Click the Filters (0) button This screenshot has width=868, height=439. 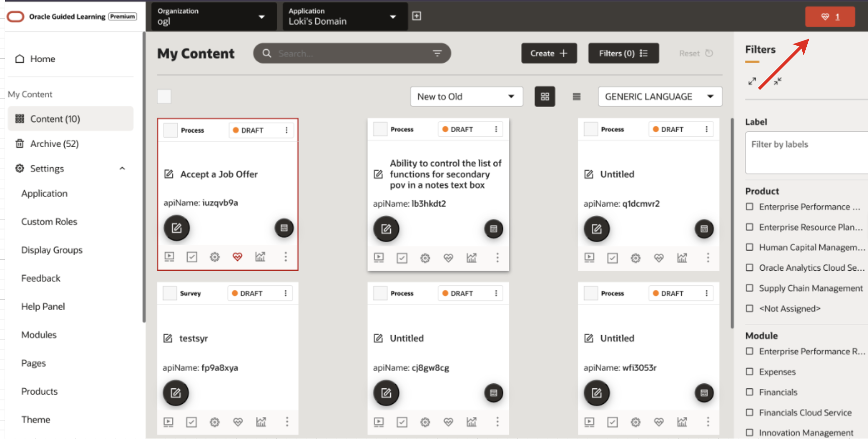click(623, 53)
